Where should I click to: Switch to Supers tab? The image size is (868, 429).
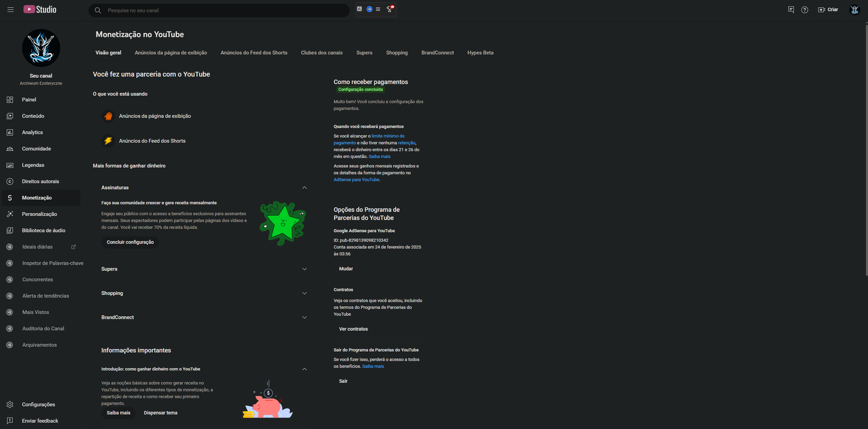click(365, 53)
